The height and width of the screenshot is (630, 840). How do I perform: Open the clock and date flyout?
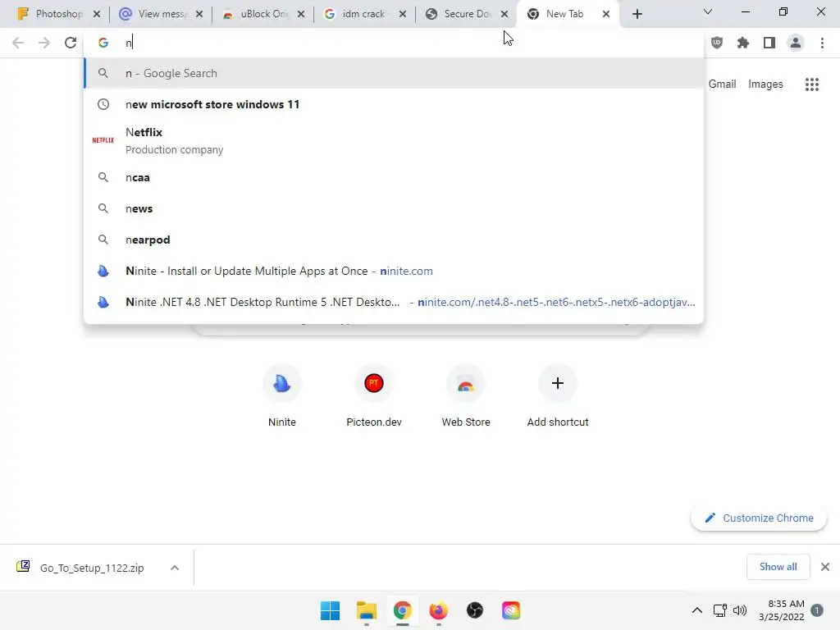pyautogui.click(x=781, y=610)
